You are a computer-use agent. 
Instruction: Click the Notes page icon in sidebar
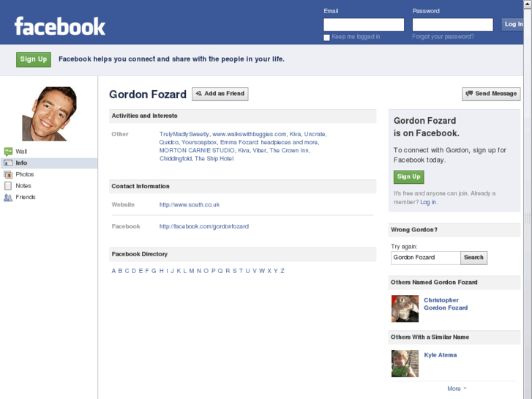click(x=8, y=186)
